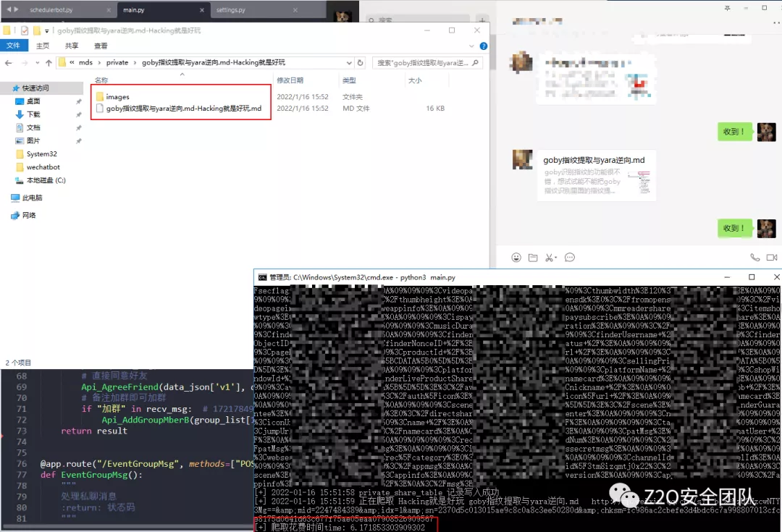Select 文档 in the navigation pane
This screenshot has height=532, width=782.
[x=33, y=127]
